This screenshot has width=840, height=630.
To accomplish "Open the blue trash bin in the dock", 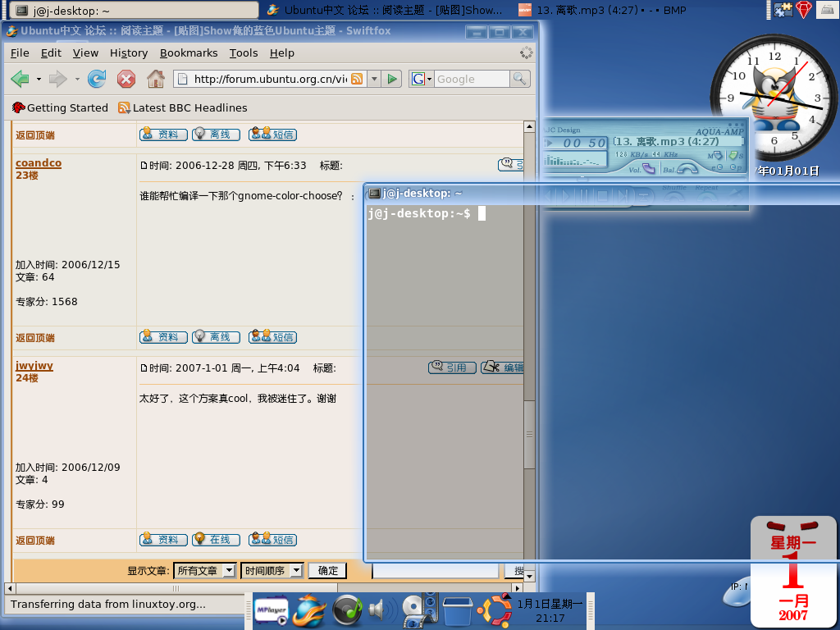I will [457, 611].
